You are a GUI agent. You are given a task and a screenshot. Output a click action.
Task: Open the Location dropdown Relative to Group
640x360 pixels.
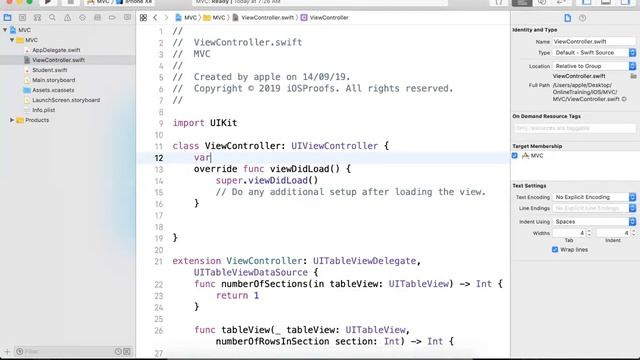[x=594, y=66]
